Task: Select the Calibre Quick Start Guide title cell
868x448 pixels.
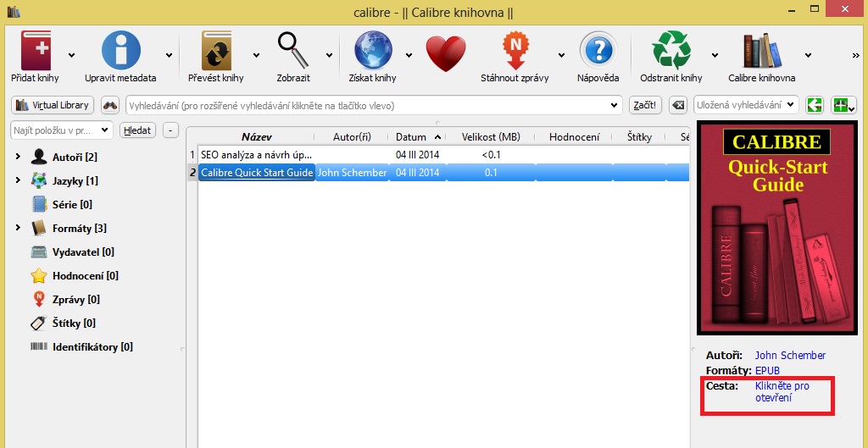Action: 257,173
